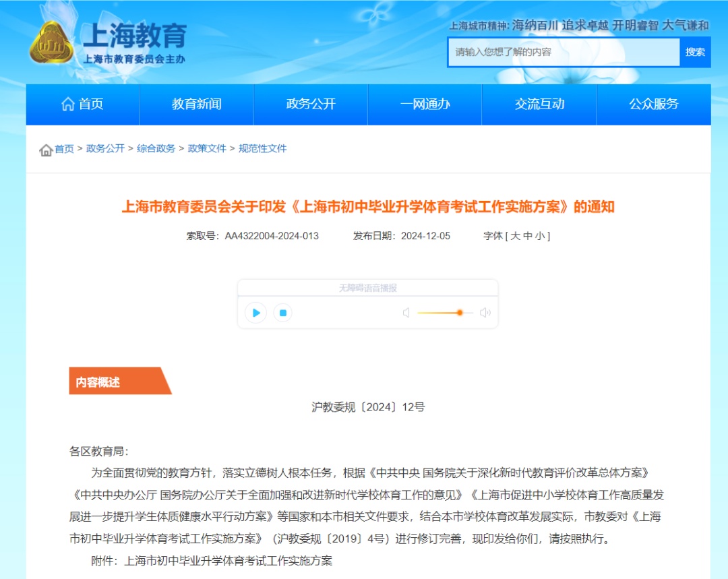Click the 搜索 search button
The height and width of the screenshot is (579, 728).
click(x=695, y=52)
